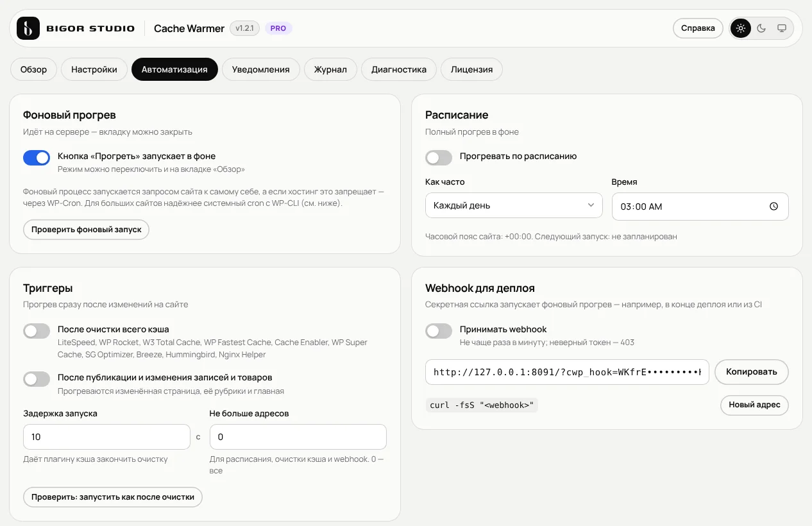812x526 pixels.
Task: Toggle «Кнопка Прогреть запускает в фоне» switch
Action: (x=37, y=158)
